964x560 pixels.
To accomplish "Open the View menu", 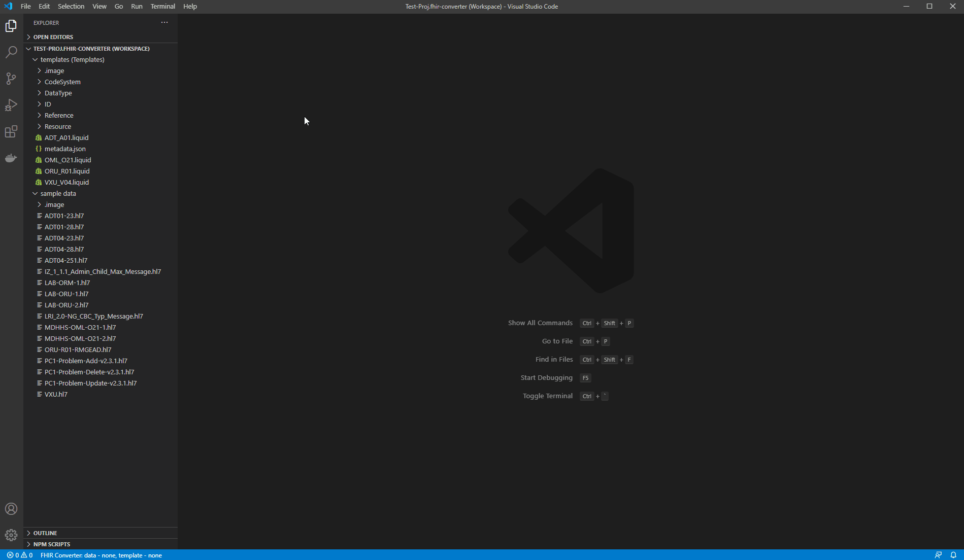I will pyautogui.click(x=99, y=6).
